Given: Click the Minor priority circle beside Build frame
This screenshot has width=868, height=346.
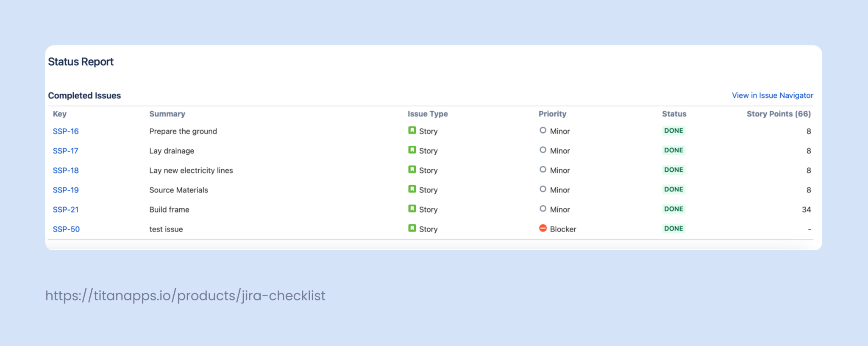Looking at the screenshot, I should [x=543, y=209].
